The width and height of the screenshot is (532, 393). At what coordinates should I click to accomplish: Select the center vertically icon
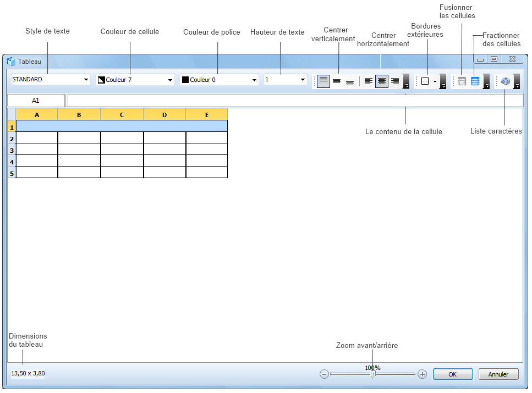tap(337, 81)
